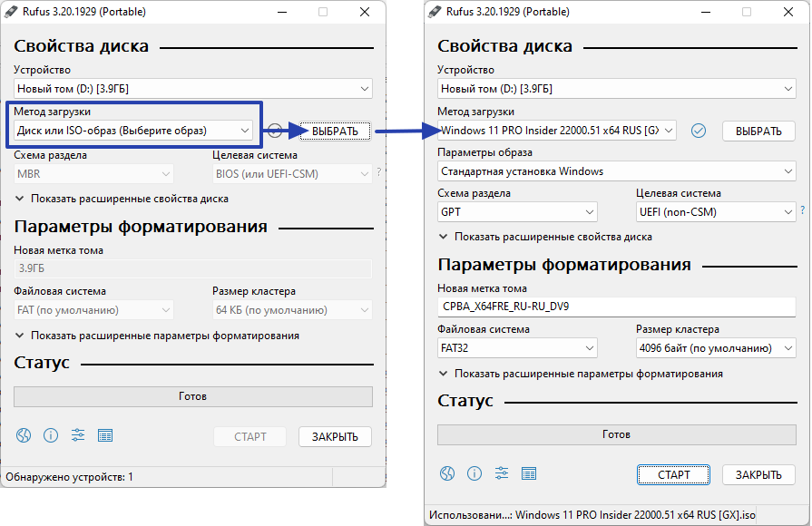Open log list icon in left Rufus window

tap(105, 435)
